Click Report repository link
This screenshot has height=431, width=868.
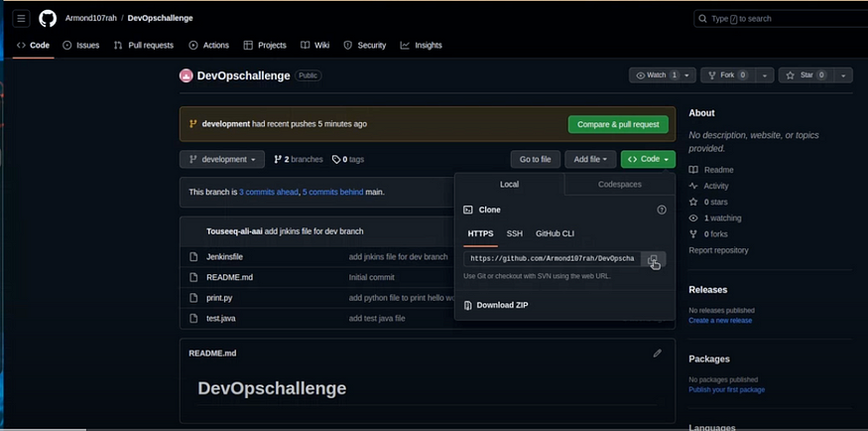click(718, 250)
